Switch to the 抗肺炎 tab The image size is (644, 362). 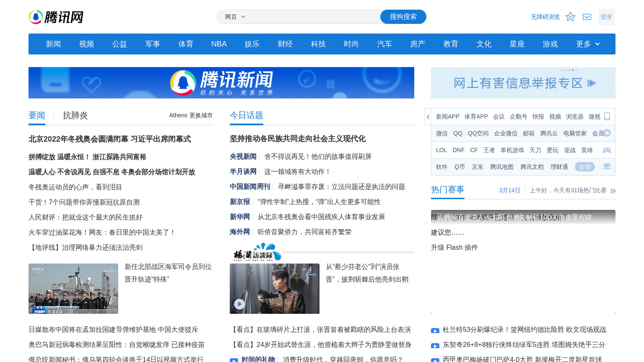(x=75, y=116)
